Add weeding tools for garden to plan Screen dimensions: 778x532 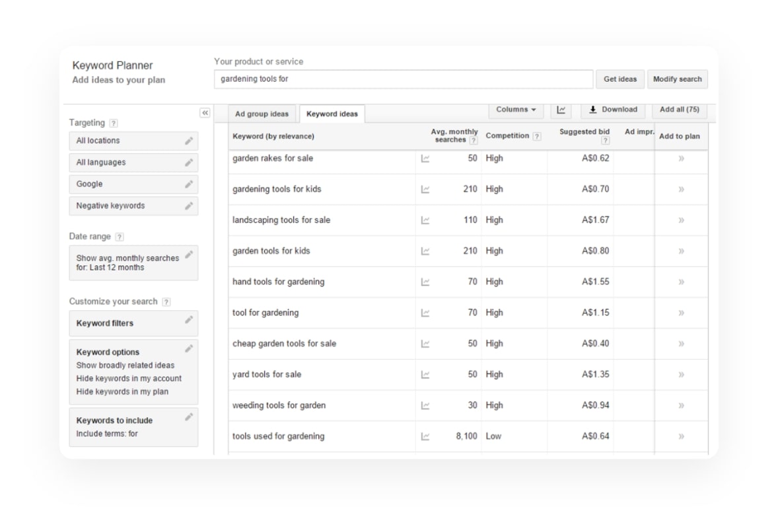[682, 405]
